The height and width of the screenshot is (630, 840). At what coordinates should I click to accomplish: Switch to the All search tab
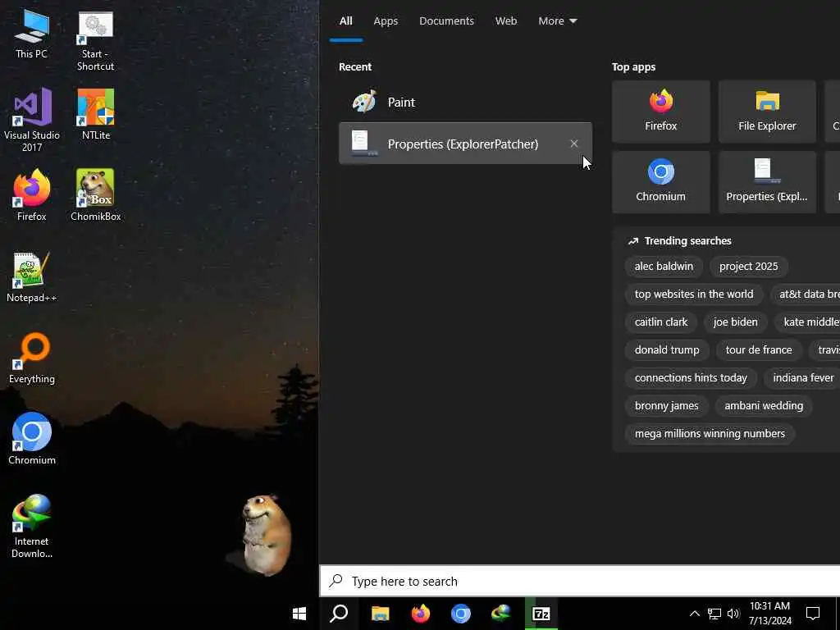345,21
